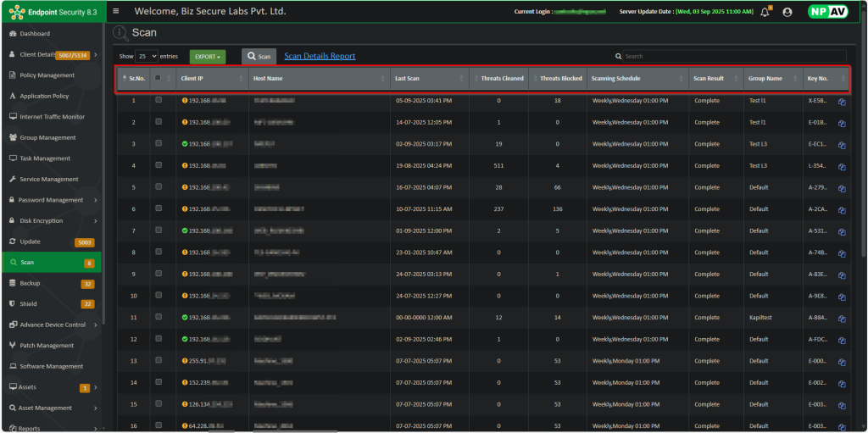Tick the checkbox for row 5
The image size is (868, 433).
[159, 186]
